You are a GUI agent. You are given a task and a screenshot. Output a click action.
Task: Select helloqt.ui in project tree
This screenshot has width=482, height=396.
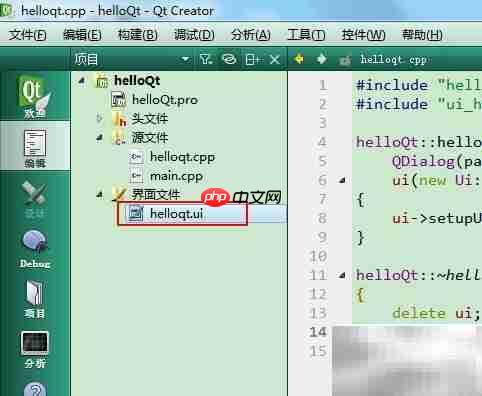[x=177, y=214]
